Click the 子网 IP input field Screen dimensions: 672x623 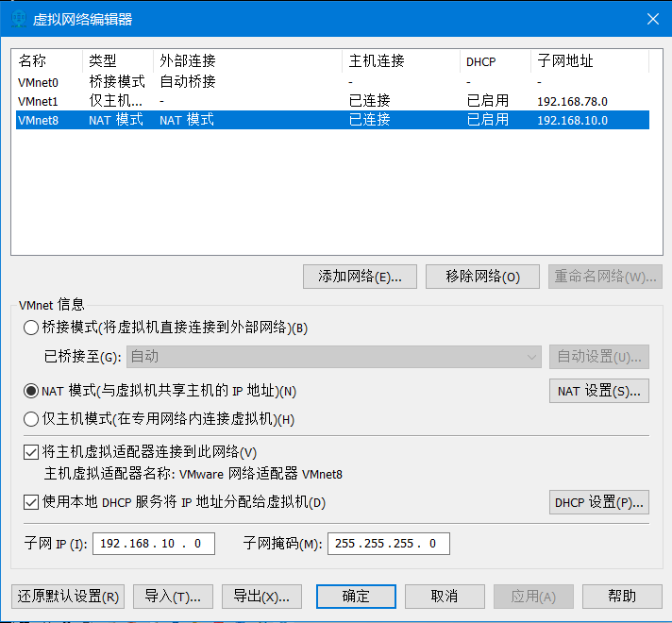[x=154, y=544]
